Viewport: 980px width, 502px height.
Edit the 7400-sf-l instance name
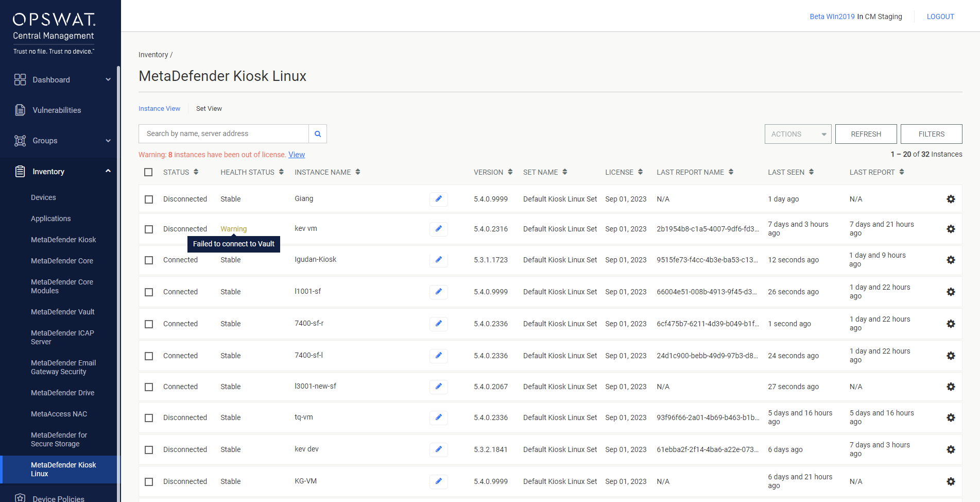(439, 356)
